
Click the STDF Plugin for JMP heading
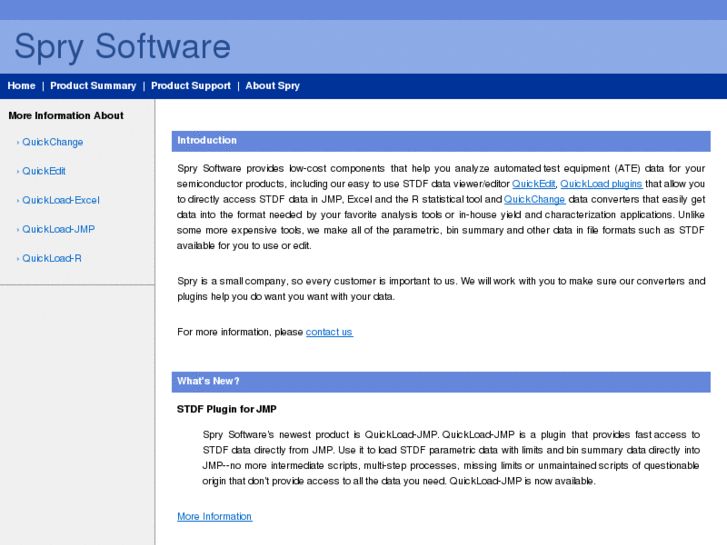coord(227,409)
